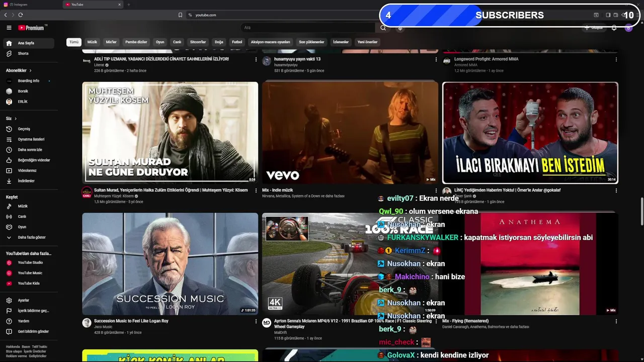Viewport: 644px width, 362px height.
Task: Start voice search with microphone icon
Action: tap(400, 28)
